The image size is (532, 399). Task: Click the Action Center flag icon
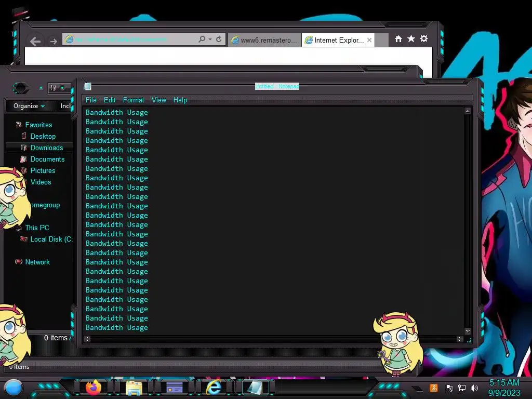click(449, 388)
